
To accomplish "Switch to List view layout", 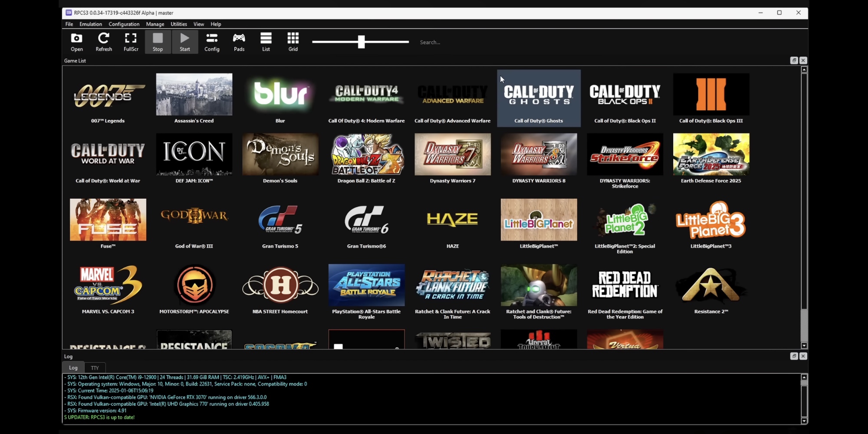I will 266,42.
